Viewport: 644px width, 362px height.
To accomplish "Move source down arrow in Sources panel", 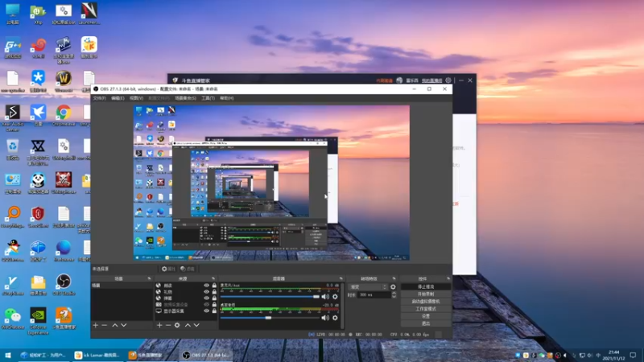I will coord(196,325).
